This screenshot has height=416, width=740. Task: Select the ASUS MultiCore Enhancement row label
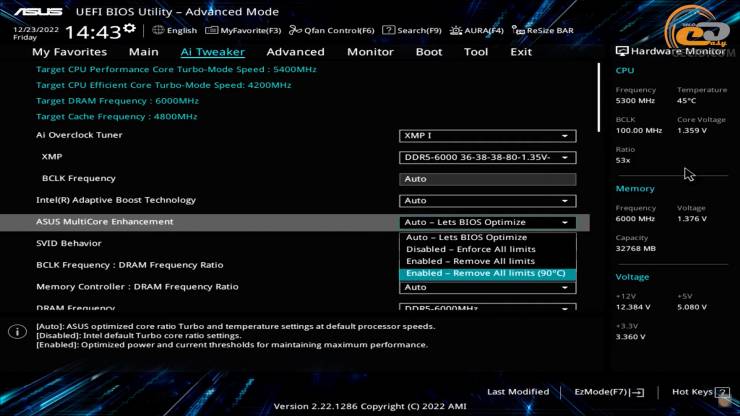pyautogui.click(x=105, y=221)
